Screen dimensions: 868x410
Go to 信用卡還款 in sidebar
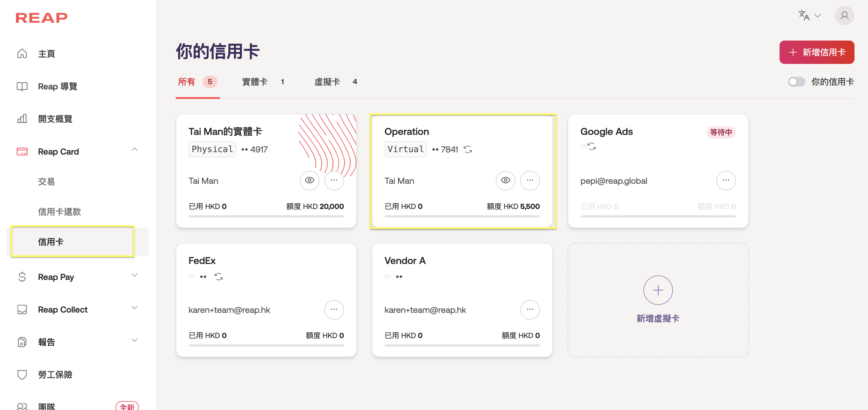(x=59, y=212)
